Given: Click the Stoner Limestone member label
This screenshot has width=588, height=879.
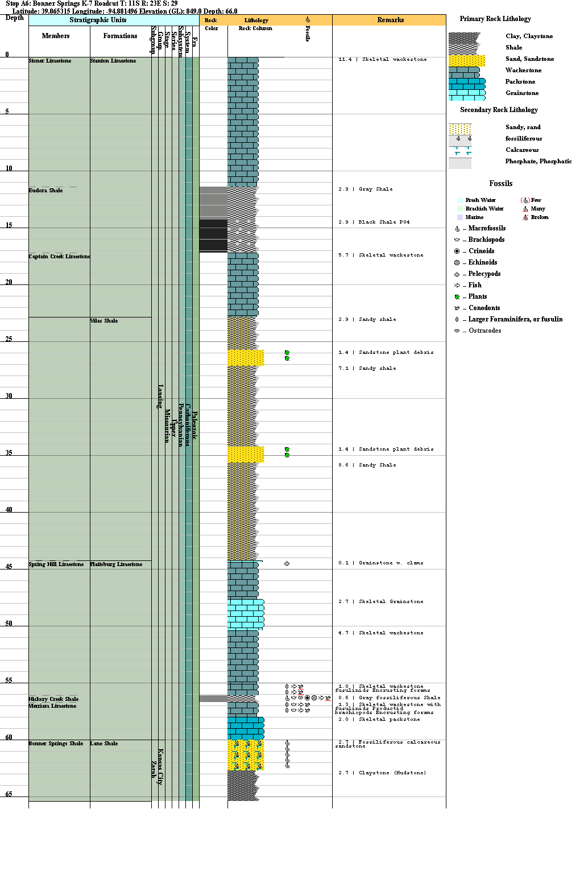Looking at the screenshot, I should pos(50,61).
